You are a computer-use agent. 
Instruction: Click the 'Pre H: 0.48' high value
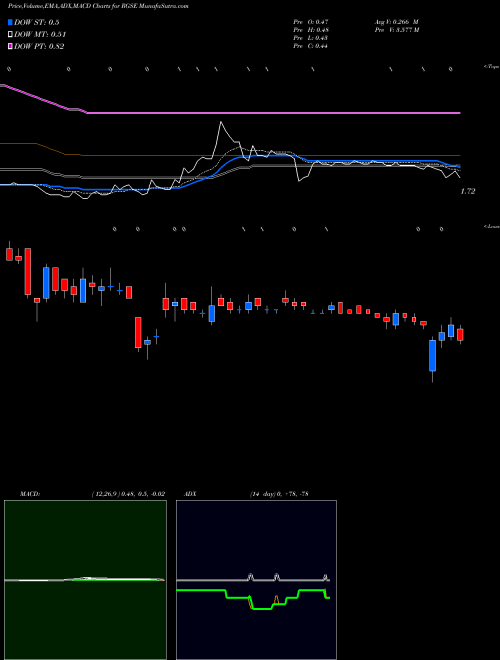coord(311,30)
